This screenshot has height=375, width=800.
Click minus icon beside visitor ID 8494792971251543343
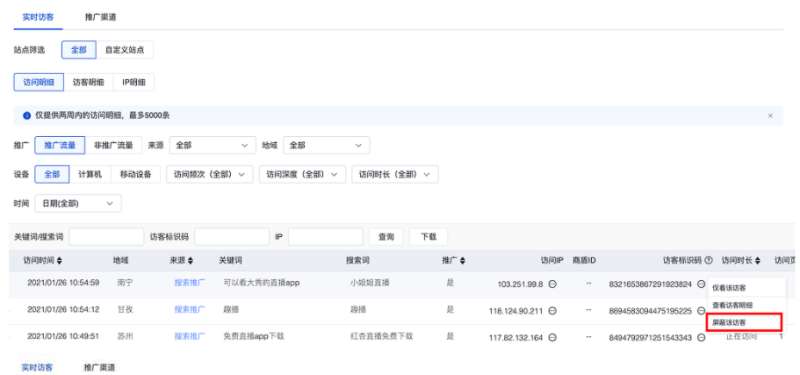(701, 338)
